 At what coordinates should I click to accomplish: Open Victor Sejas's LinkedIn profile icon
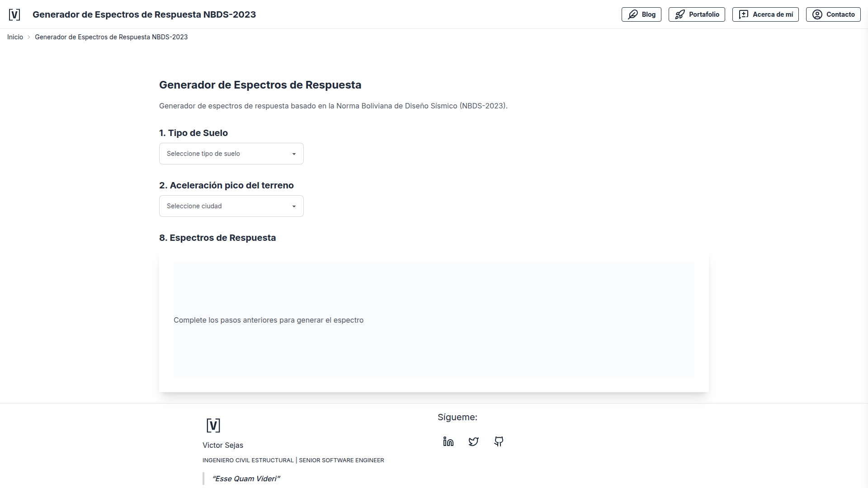pyautogui.click(x=448, y=441)
